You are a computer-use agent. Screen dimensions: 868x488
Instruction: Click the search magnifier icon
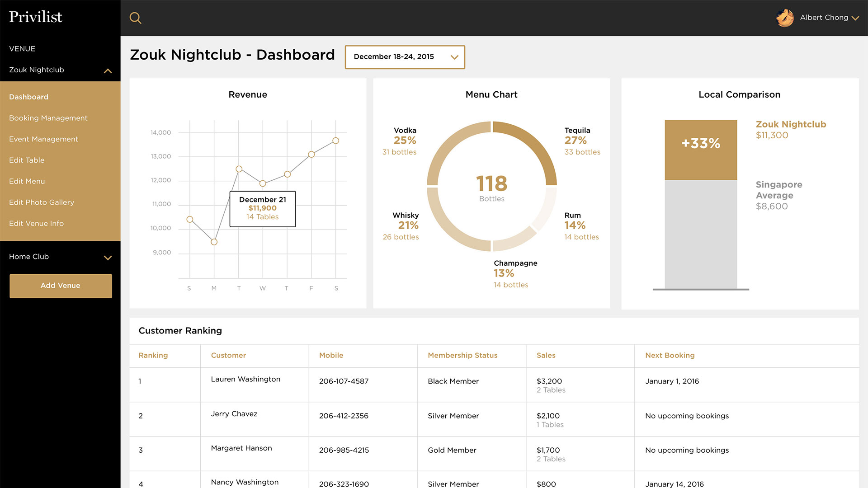(x=135, y=18)
